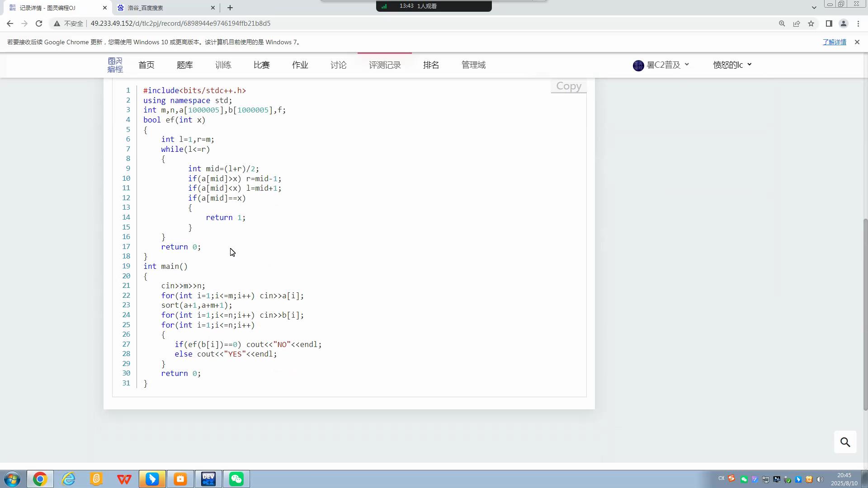Open the Chrome three-dot menu

pos(858,23)
